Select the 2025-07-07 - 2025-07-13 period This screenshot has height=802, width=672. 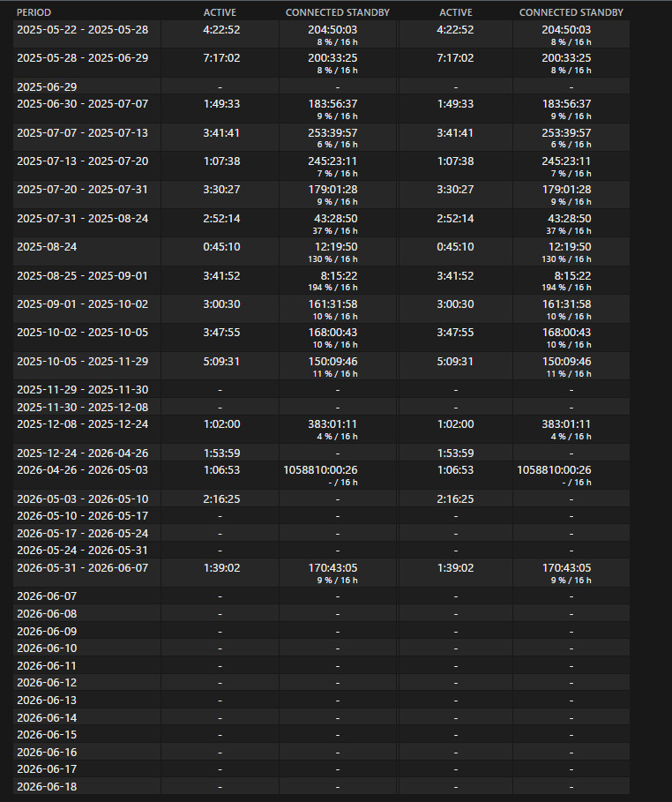[82, 133]
